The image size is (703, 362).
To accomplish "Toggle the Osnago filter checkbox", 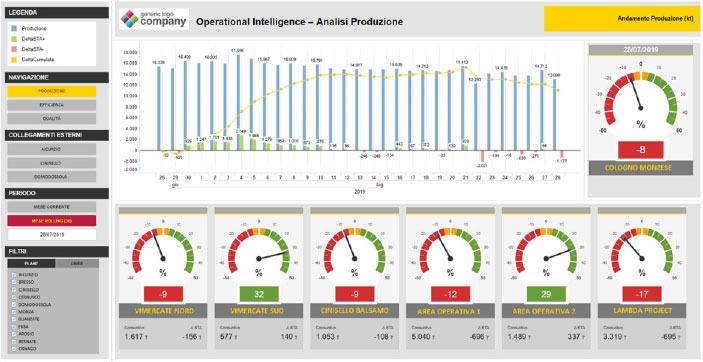I will [x=13, y=349].
